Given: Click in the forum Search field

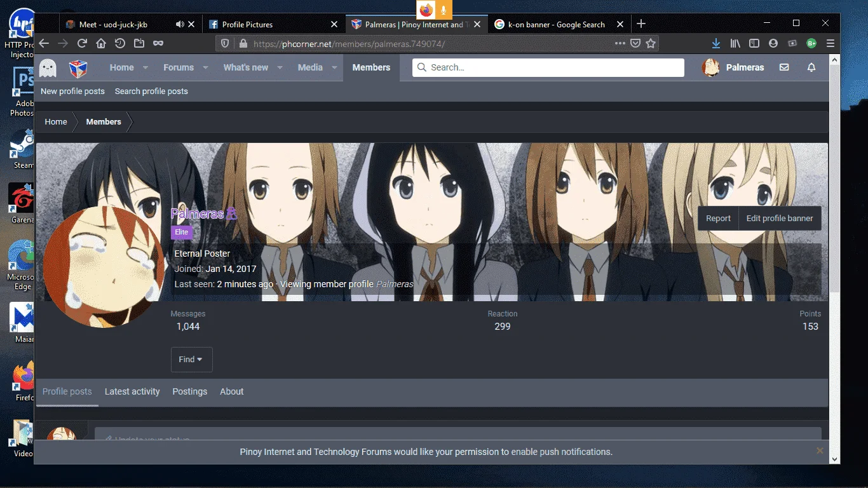Looking at the screenshot, I should click(x=548, y=67).
